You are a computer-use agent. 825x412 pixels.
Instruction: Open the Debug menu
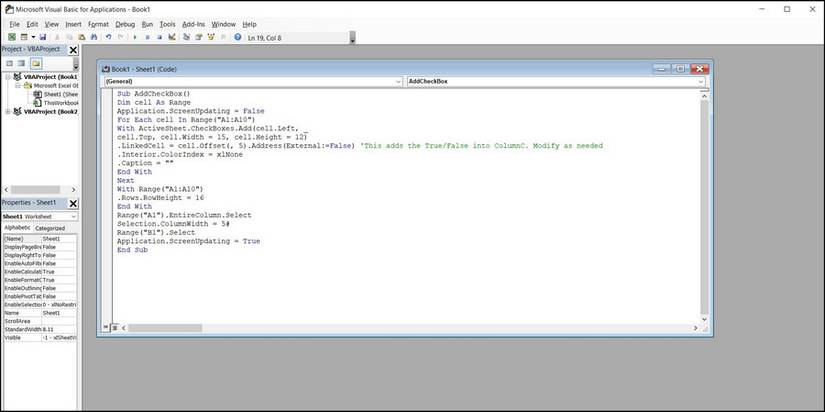click(125, 24)
